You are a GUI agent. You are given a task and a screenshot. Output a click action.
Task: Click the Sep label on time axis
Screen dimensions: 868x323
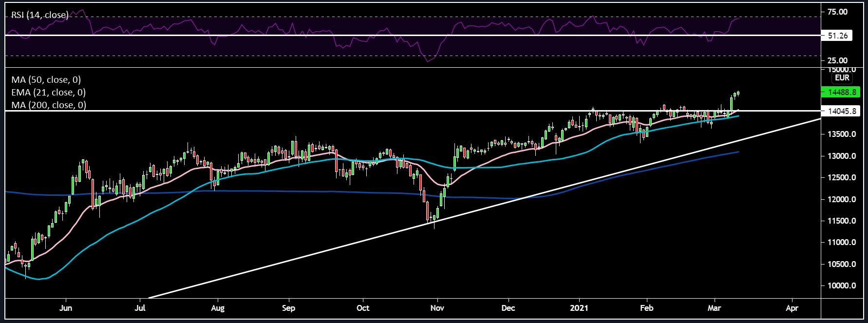point(289,308)
